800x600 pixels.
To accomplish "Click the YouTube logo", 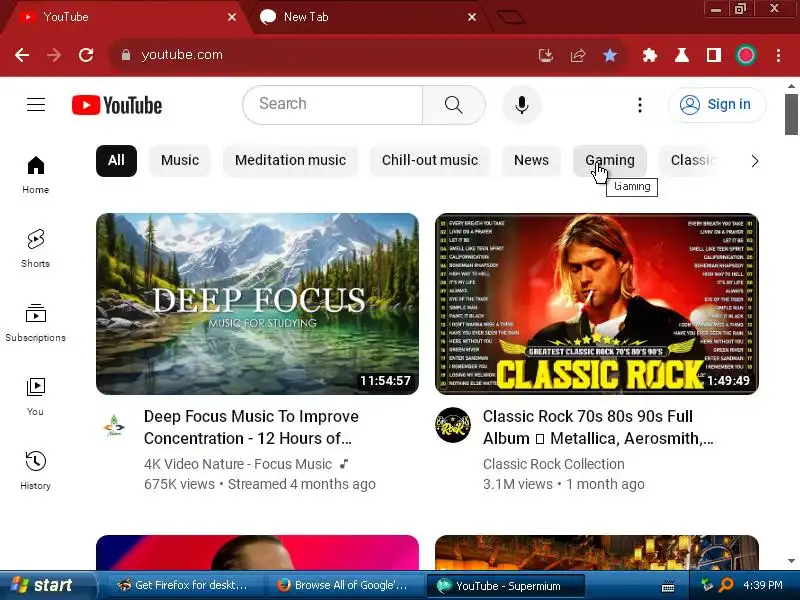I will click(x=117, y=105).
